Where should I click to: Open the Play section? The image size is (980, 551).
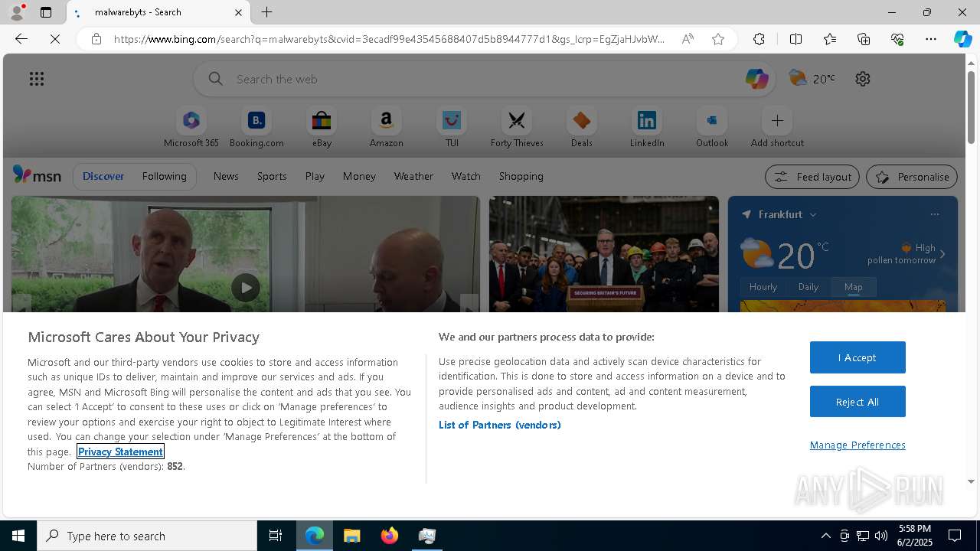pos(315,176)
